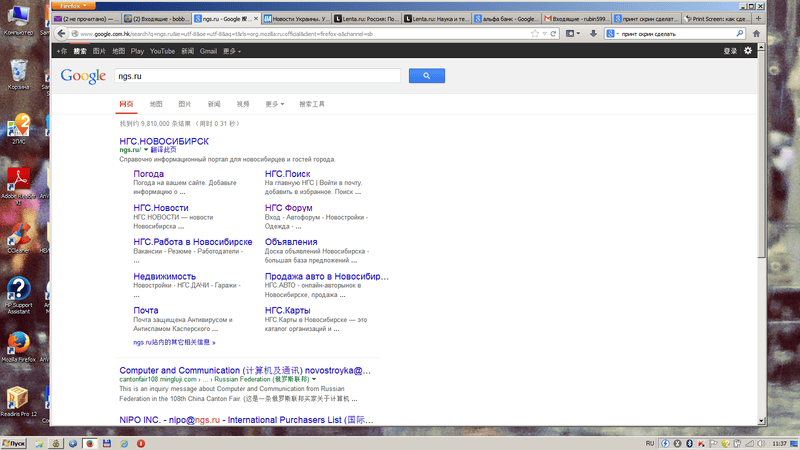Open the Объявления sitelink
This screenshot has width=800, height=450.
pos(291,242)
